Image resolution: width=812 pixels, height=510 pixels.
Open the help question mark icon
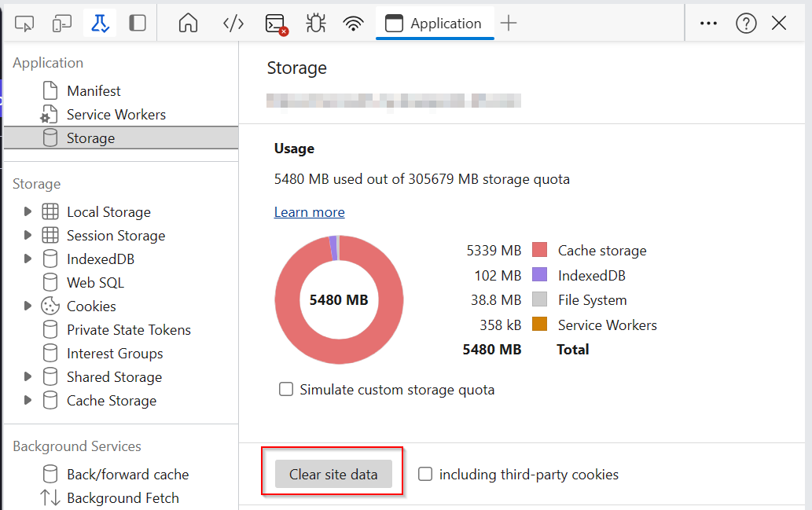(746, 24)
